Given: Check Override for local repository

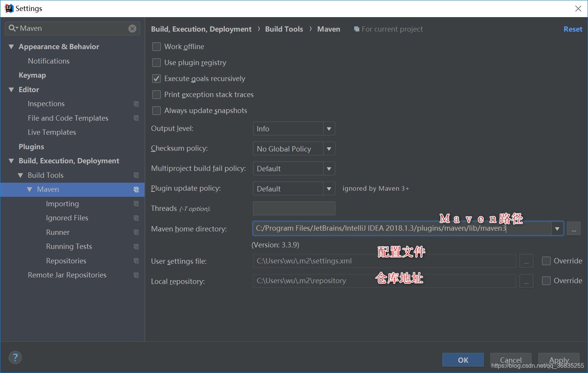Looking at the screenshot, I should point(546,281).
